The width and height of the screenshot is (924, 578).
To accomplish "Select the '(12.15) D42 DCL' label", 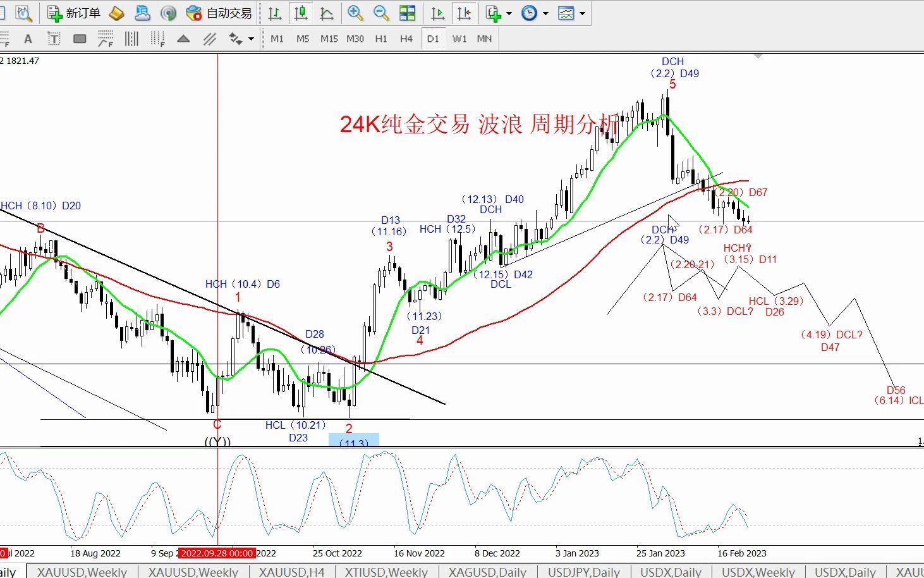I will [x=504, y=279].
